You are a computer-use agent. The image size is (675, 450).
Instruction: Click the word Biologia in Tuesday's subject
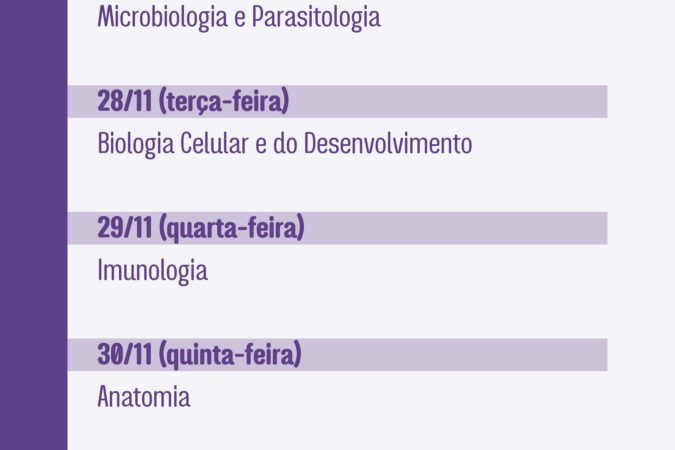coord(136,144)
